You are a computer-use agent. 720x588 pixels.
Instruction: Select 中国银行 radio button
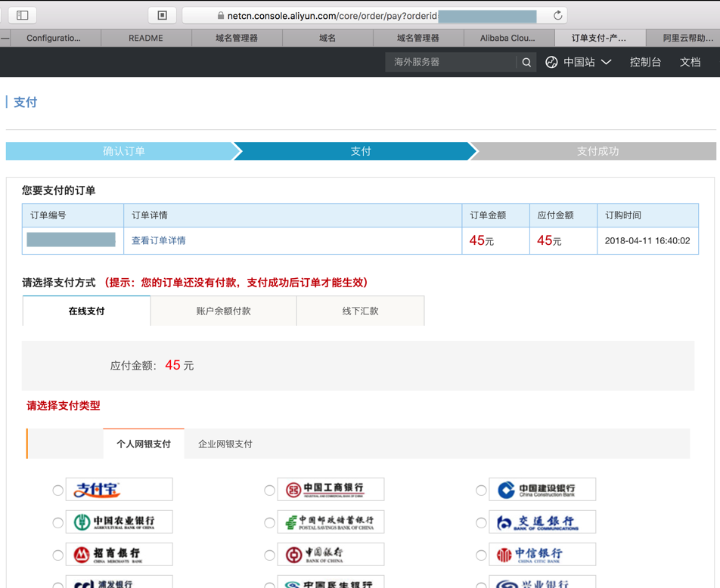269,556
